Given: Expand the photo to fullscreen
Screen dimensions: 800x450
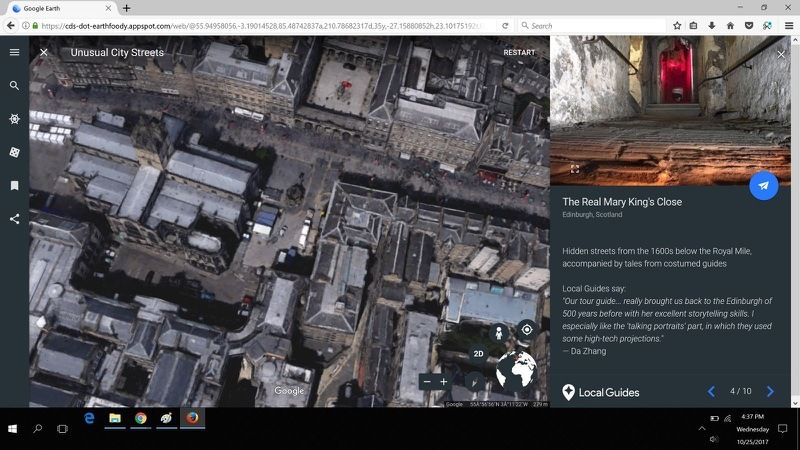Looking at the screenshot, I should [575, 169].
